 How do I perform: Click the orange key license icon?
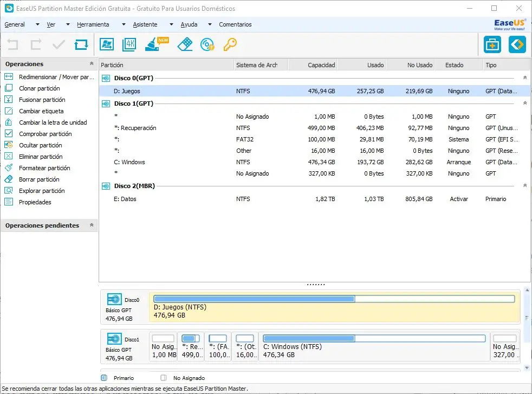tap(230, 45)
